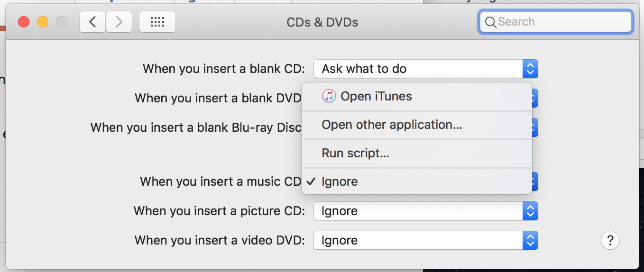Select the checked Ignore menu option
This screenshot has width=644, height=272.
(x=416, y=181)
